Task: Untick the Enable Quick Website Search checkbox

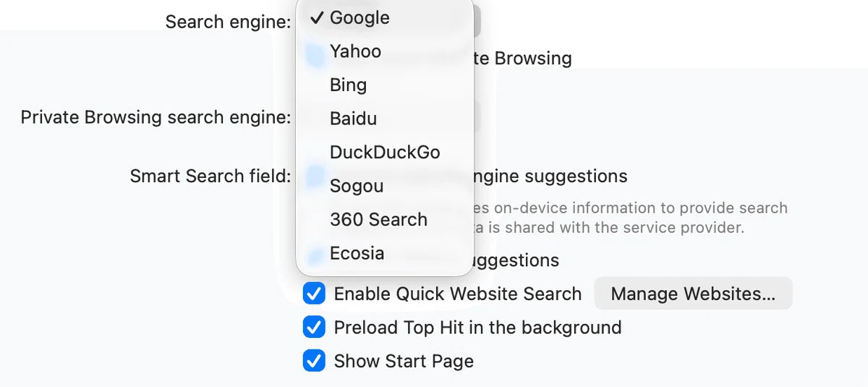Action: tap(314, 294)
